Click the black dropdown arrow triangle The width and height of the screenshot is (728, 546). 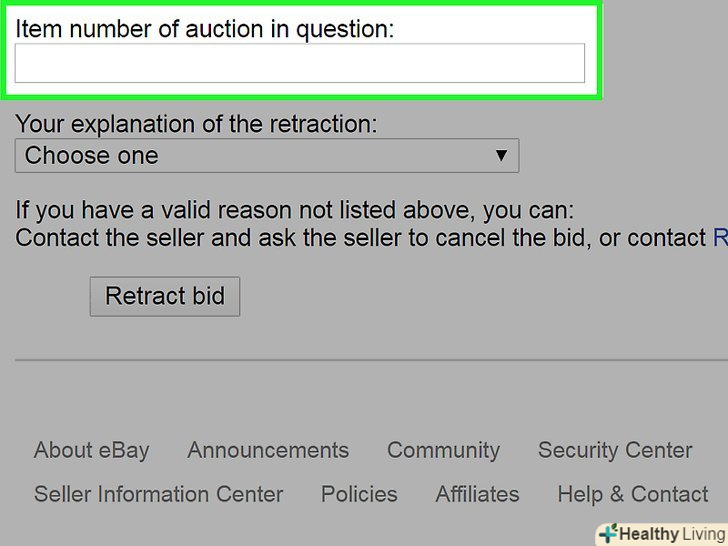pos(501,156)
